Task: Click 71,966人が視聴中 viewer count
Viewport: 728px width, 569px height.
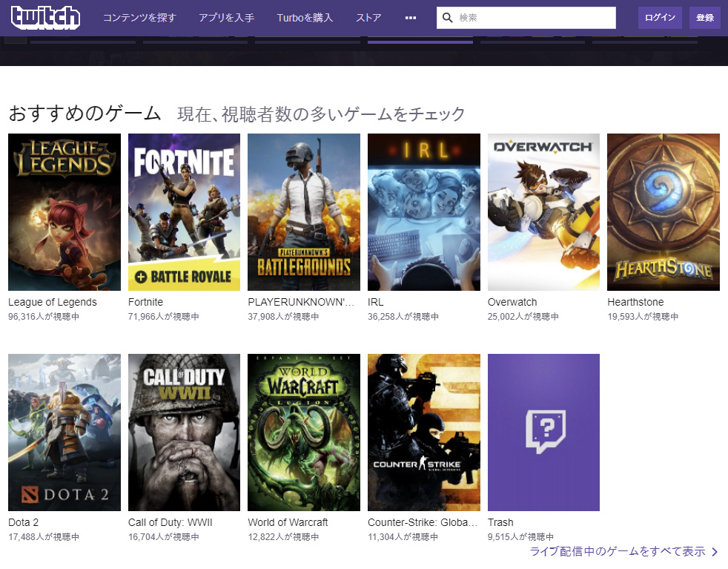Action: (163, 316)
